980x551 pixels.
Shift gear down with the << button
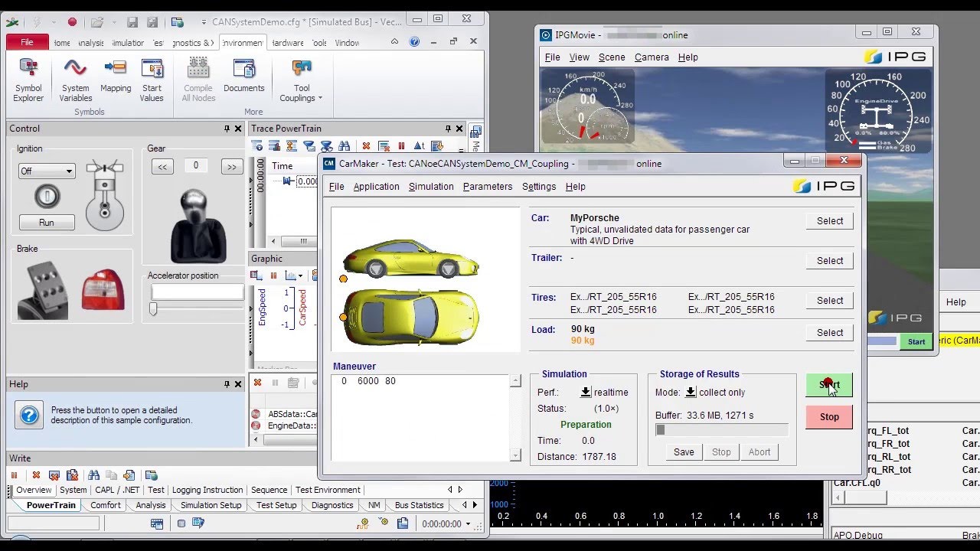tap(162, 166)
